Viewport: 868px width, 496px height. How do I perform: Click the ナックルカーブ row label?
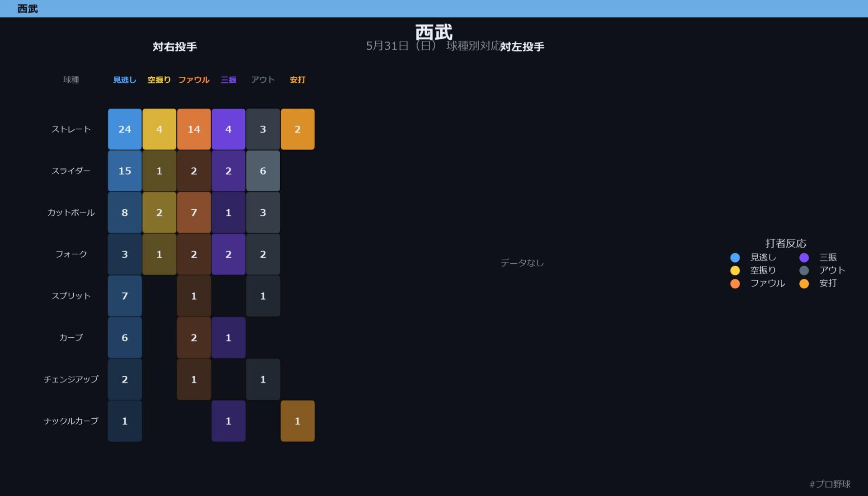pos(71,421)
